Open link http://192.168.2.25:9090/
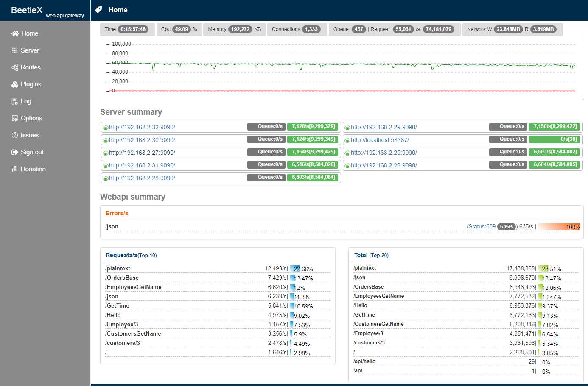 384,153
